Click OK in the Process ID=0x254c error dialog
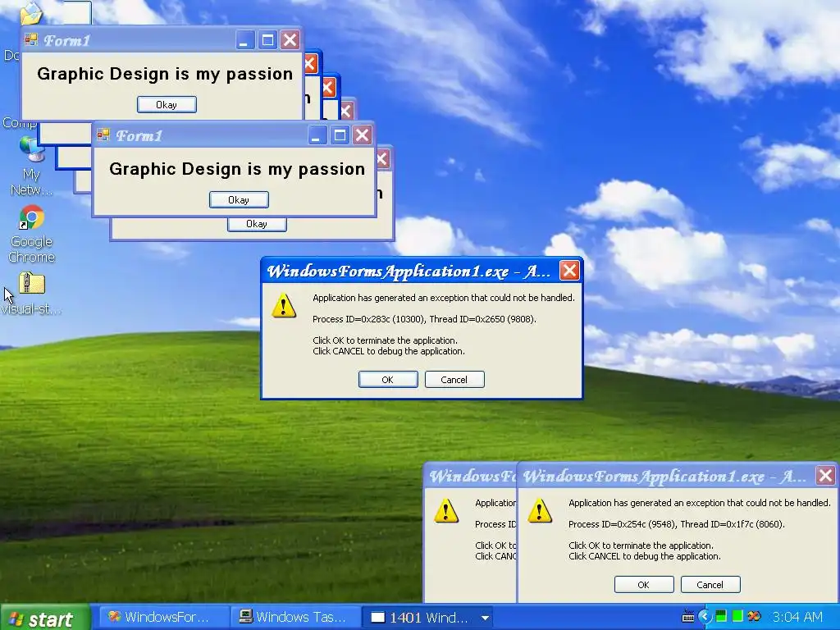 point(644,584)
